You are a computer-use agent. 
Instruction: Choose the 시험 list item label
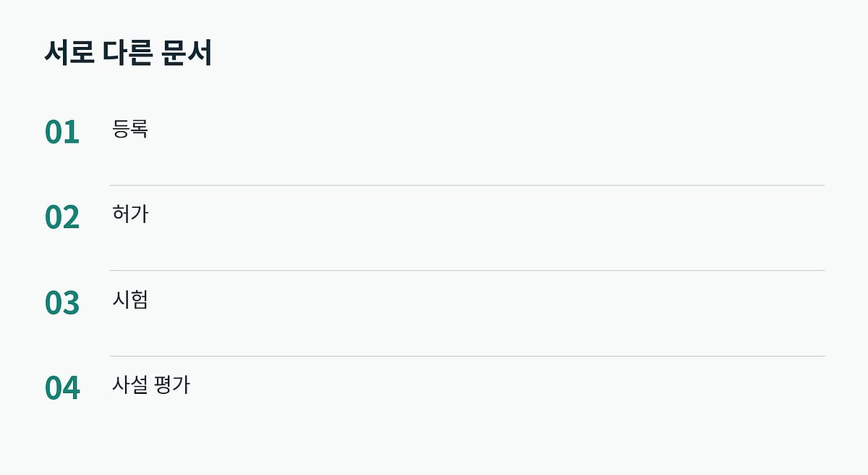130,300
